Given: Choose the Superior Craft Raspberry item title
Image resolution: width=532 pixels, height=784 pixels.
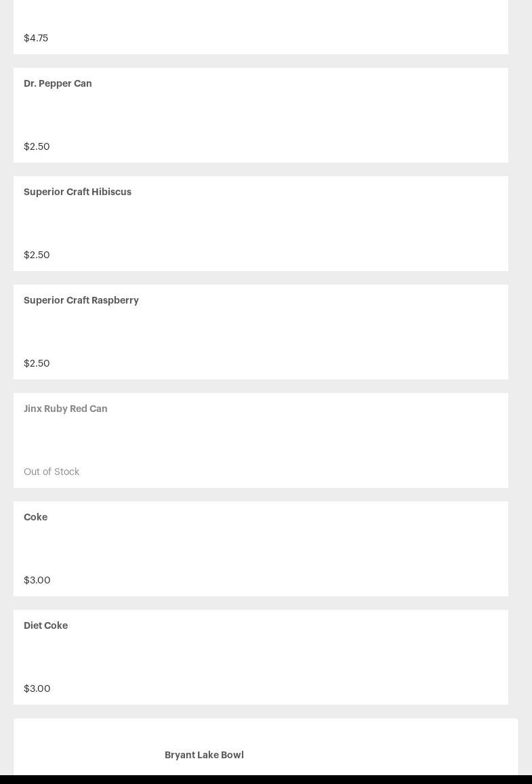Looking at the screenshot, I should click(x=81, y=300).
